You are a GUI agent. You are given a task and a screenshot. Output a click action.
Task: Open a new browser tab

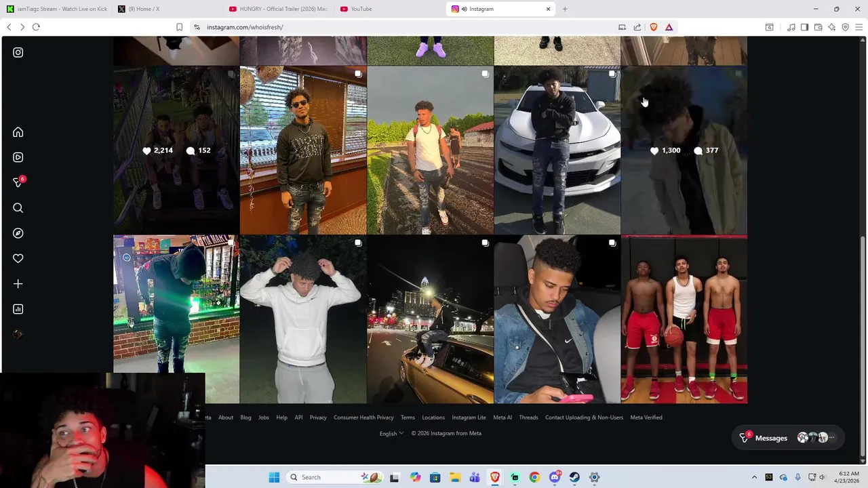(565, 9)
